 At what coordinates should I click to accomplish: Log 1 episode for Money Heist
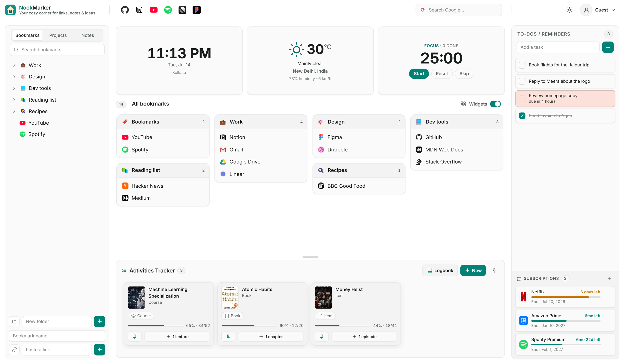pos(364,337)
